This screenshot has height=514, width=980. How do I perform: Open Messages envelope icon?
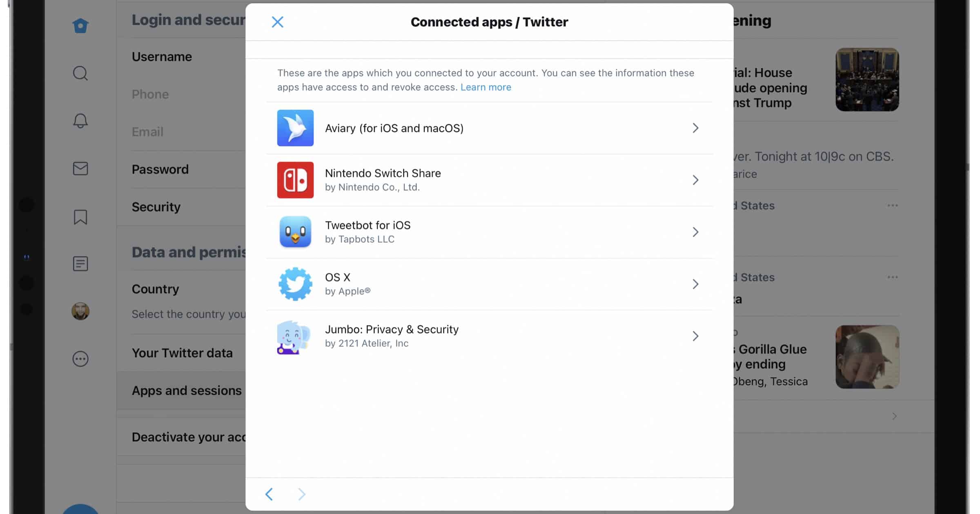[x=80, y=168]
